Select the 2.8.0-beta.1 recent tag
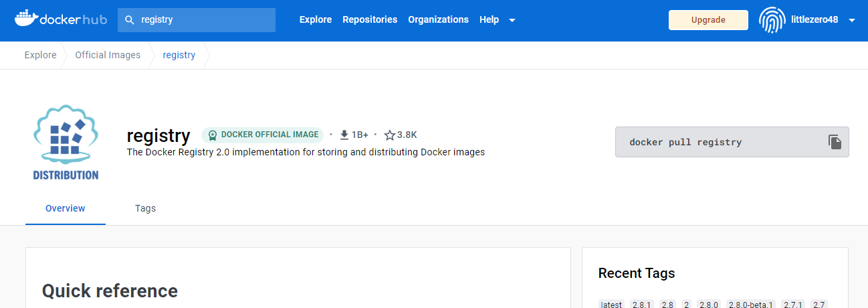 coord(750,305)
